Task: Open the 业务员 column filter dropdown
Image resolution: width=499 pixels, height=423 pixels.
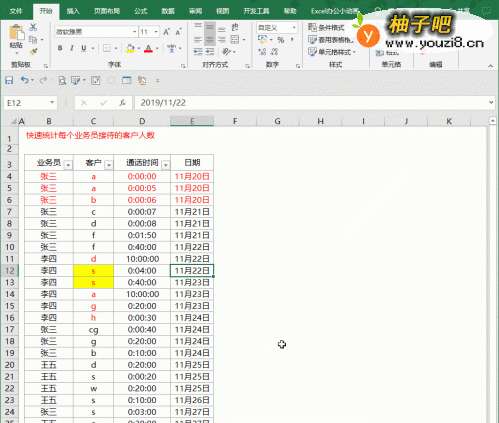Action: point(68,165)
